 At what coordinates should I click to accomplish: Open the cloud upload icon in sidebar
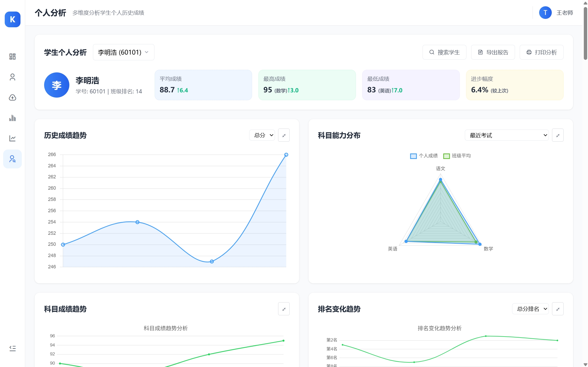(12, 97)
